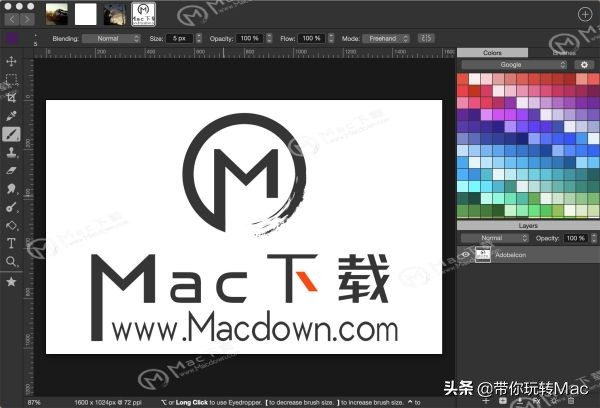Pick the top-left red palette swatch
600x408 pixels.
tap(463, 79)
